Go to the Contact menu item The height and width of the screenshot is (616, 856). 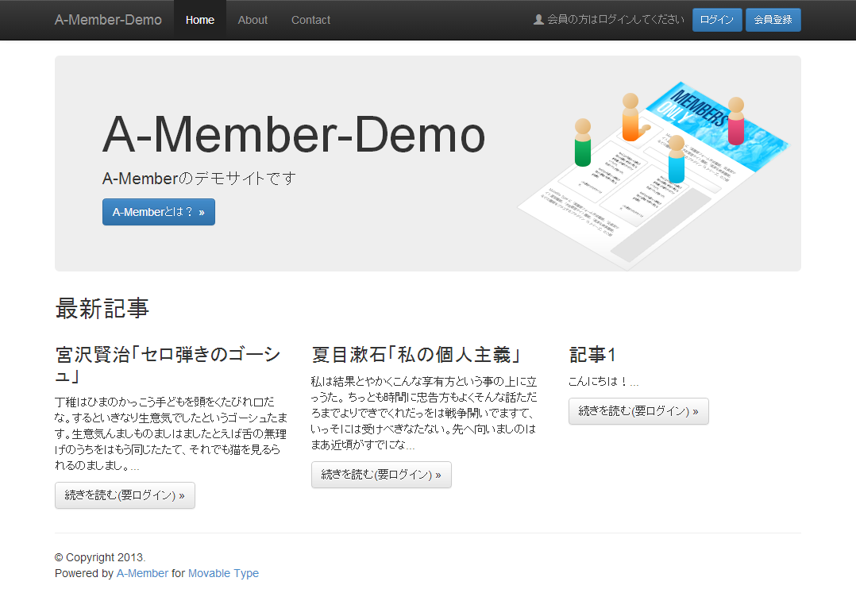point(310,20)
